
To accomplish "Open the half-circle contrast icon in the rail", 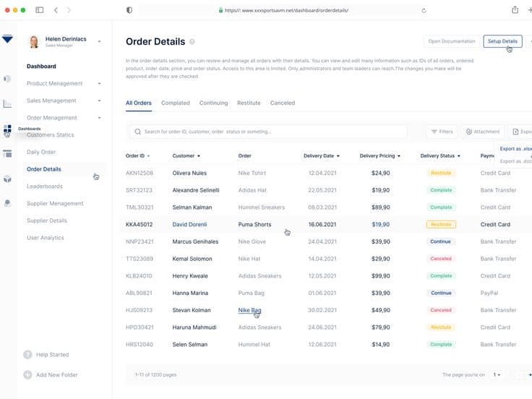I will pyautogui.click(x=7, y=79).
